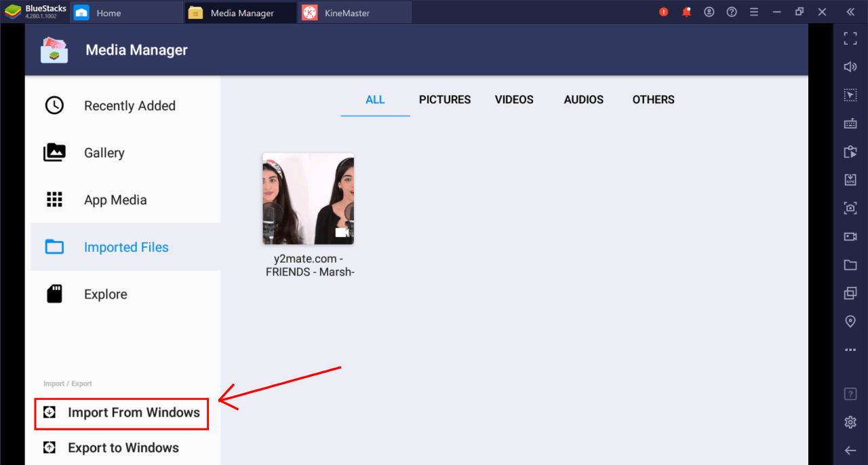
Task: Open the media folder icon in side toolbar
Action: point(850,265)
